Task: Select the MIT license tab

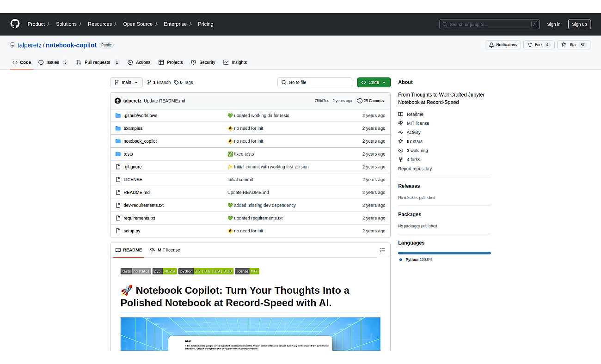Action: tap(165, 250)
